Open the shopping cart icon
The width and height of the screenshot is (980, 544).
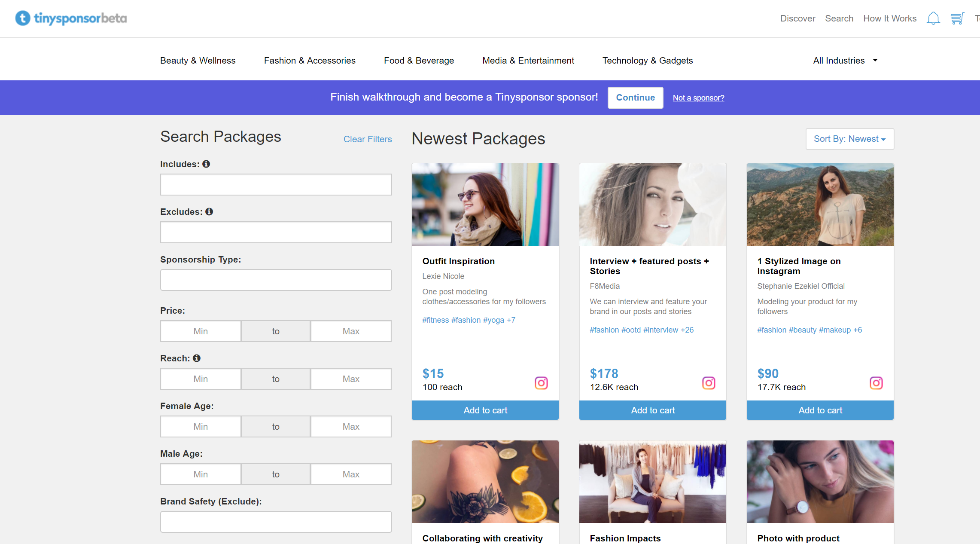click(957, 18)
